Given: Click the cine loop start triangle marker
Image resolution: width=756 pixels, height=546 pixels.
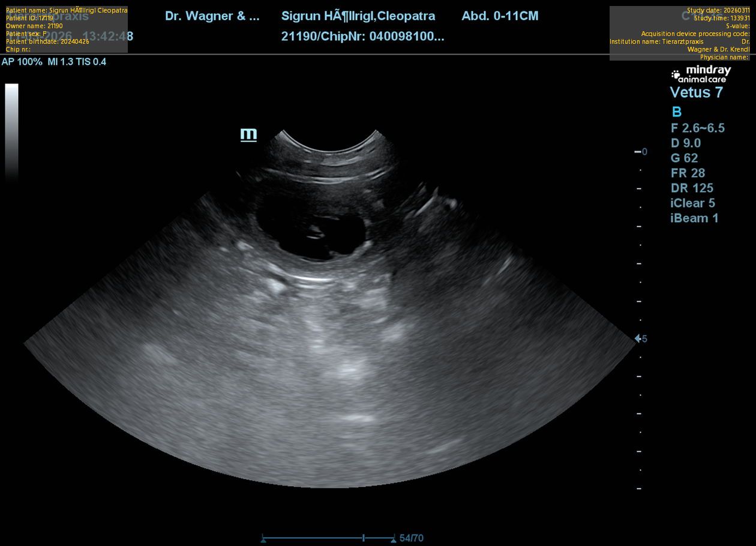Looking at the screenshot, I should click(x=263, y=540).
